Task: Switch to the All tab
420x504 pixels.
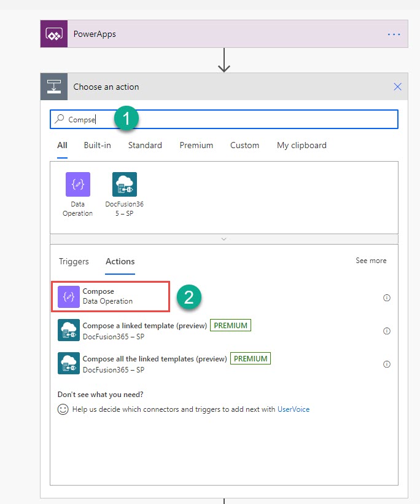Action: (62, 146)
